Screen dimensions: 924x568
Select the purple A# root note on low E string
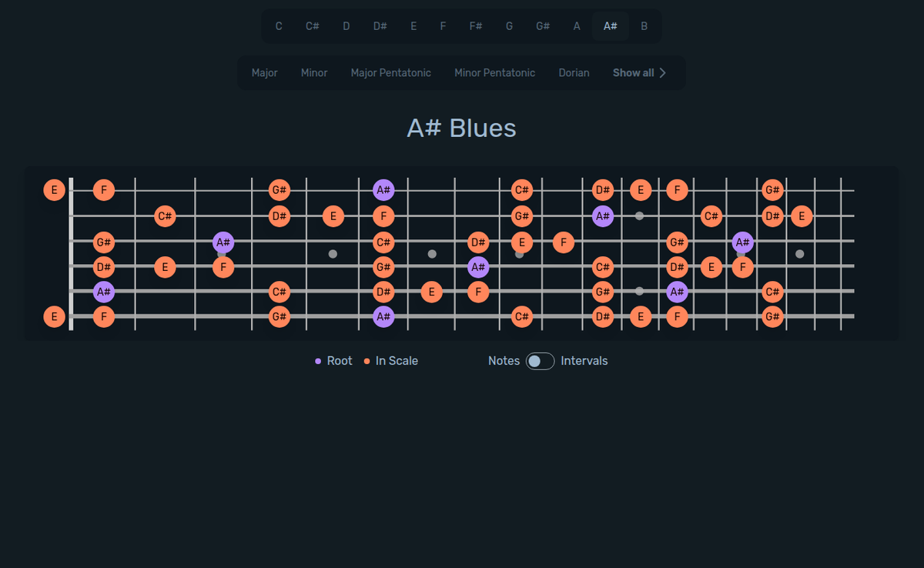click(383, 316)
